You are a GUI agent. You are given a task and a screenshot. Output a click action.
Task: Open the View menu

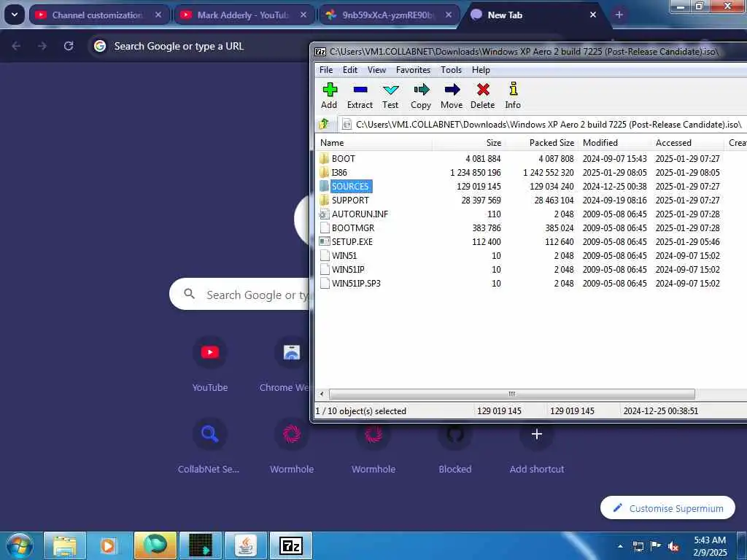376,70
